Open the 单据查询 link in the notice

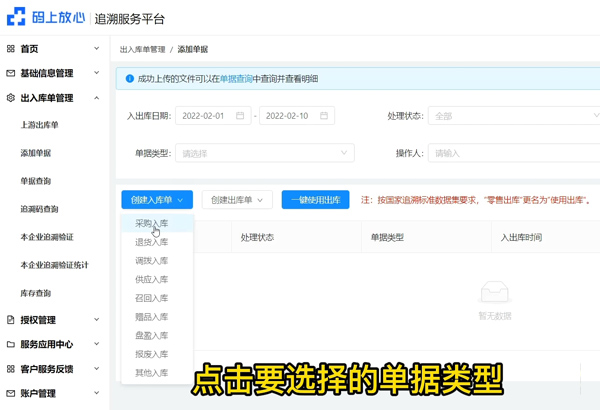coord(236,79)
